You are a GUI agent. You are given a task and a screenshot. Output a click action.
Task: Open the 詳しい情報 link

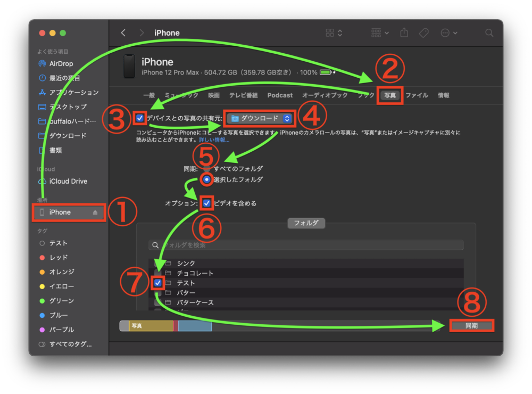pos(214,140)
